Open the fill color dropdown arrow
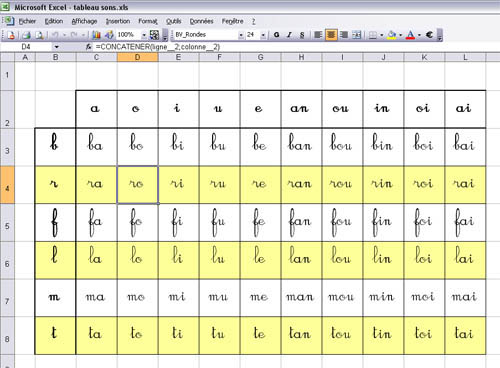This screenshot has width=500, height=368. point(400,35)
